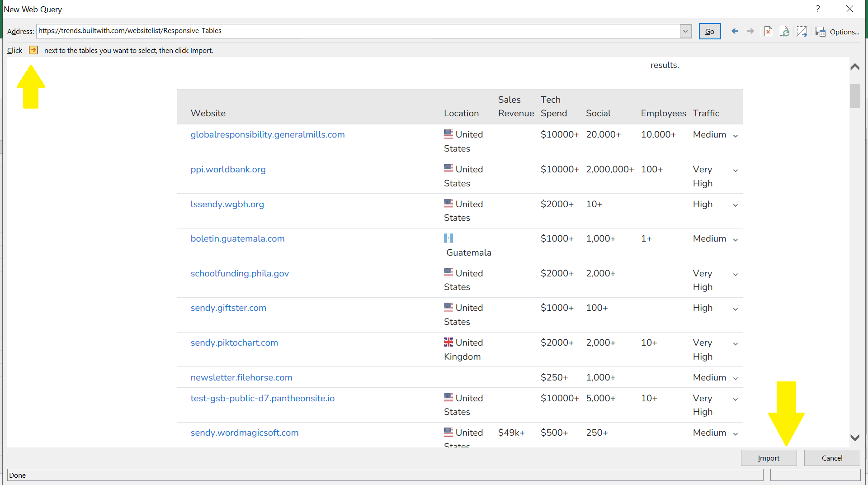Click the Employees column header
The width and height of the screenshot is (868, 485).
tap(663, 113)
